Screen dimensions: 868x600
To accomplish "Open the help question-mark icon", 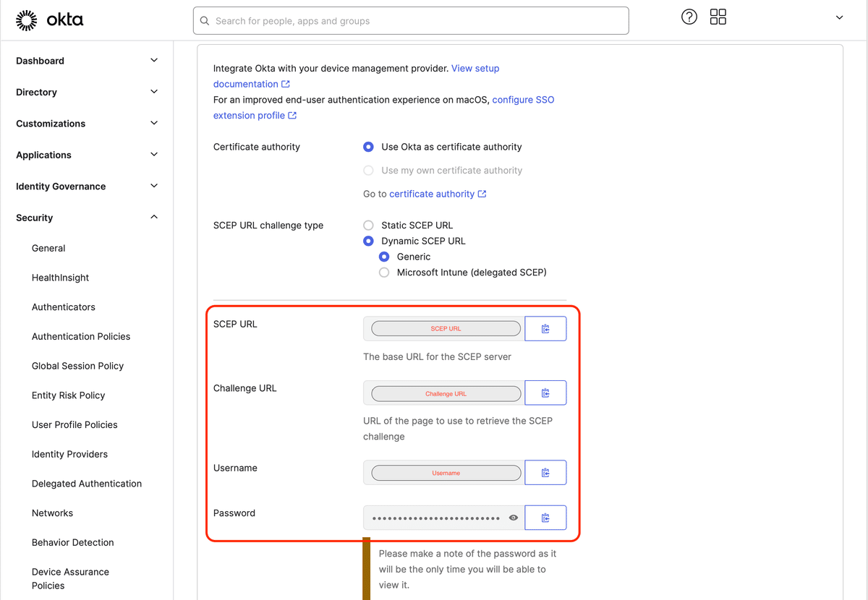I will click(689, 17).
